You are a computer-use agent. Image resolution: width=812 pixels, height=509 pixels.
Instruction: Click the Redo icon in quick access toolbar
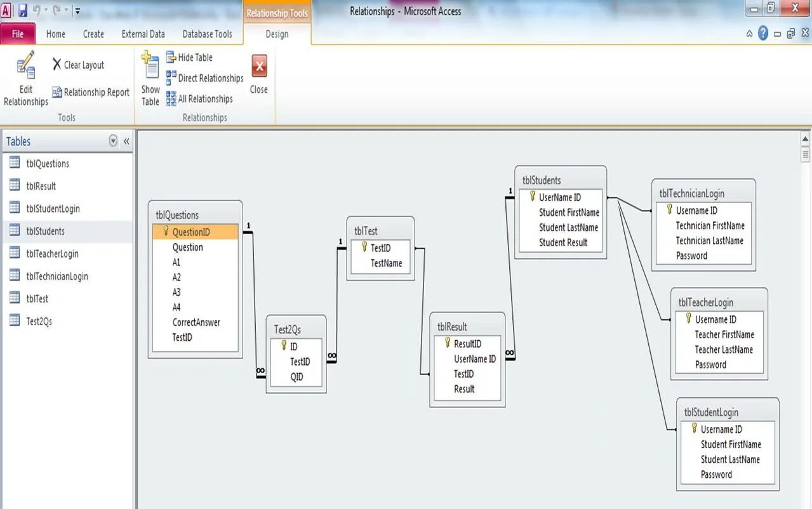point(57,10)
